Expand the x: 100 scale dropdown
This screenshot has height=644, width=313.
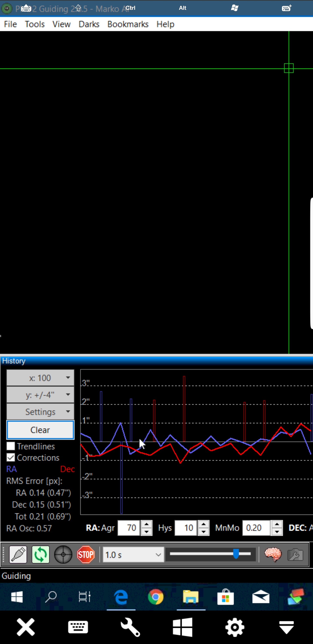(40, 378)
